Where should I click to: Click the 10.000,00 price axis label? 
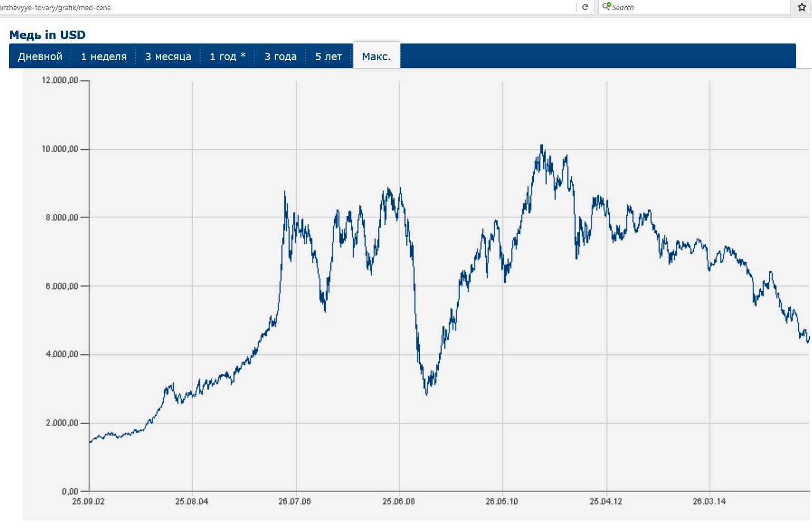pyautogui.click(x=60, y=149)
